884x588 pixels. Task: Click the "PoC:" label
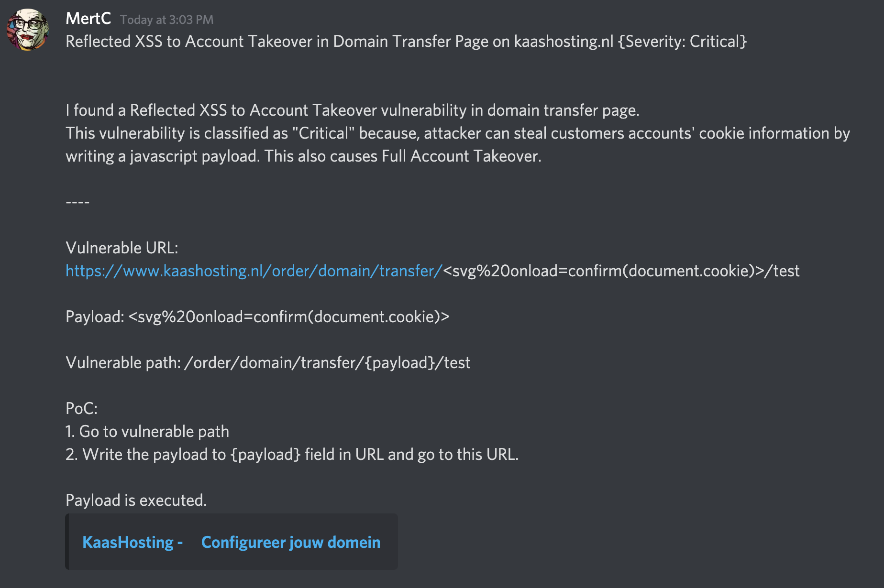81,409
